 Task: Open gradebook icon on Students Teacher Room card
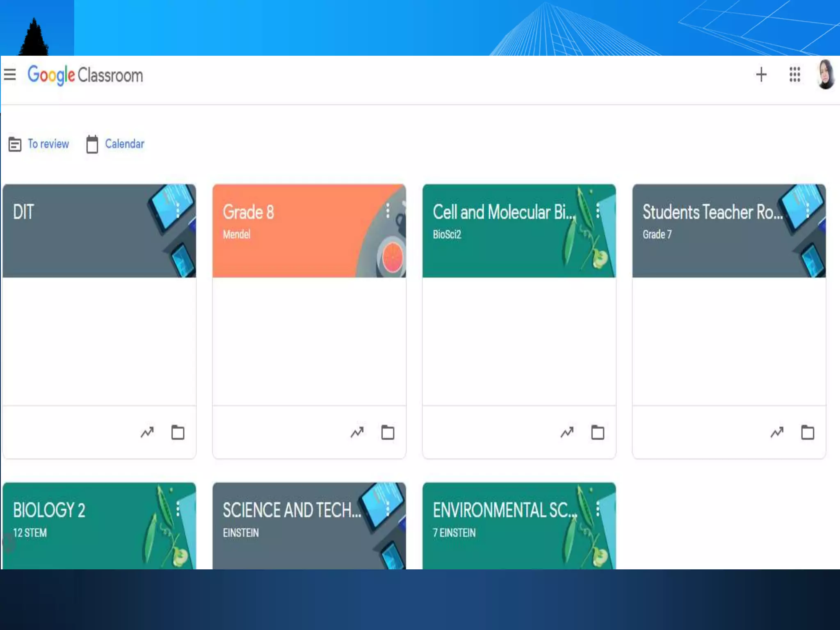coord(777,432)
